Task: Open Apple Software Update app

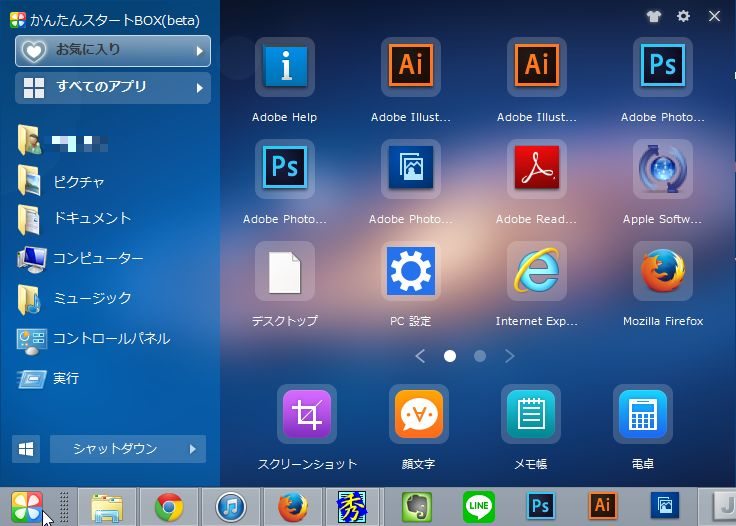Action: (x=662, y=168)
